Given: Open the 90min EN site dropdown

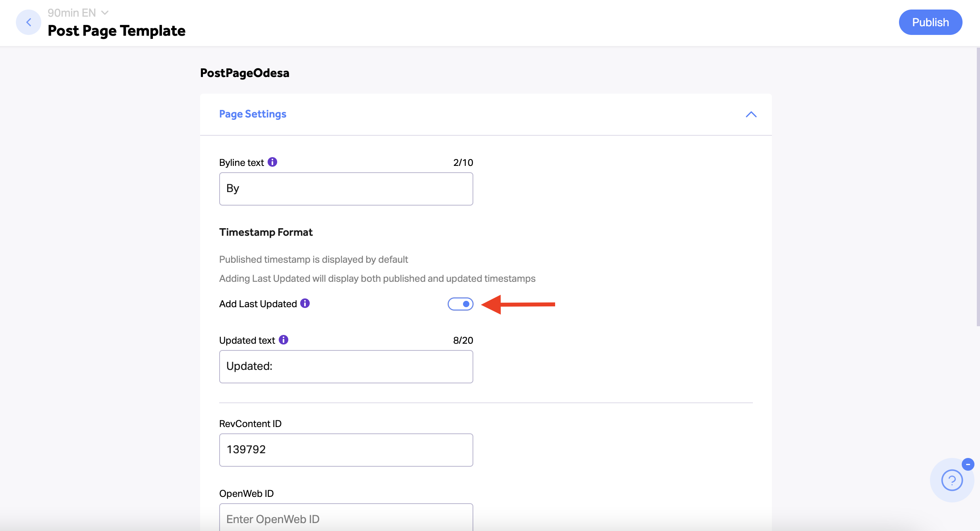Looking at the screenshot, I should coord(78,13).
